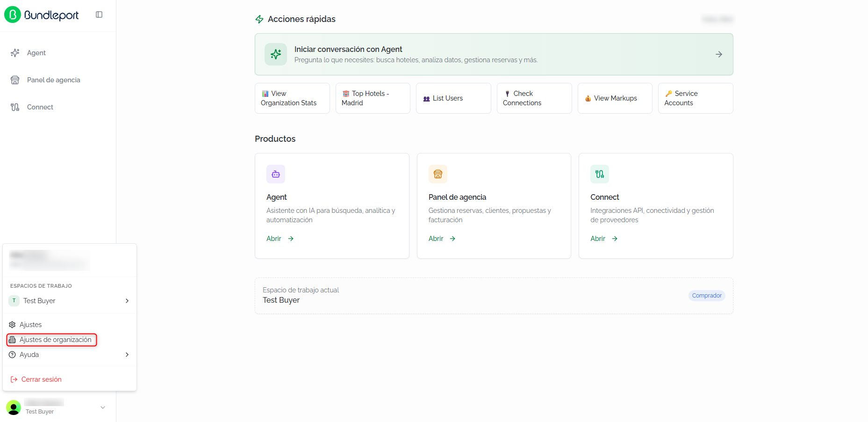Screen dimensions: 868x422
Task: Click the green T workspace badge for Test Buyer
Action: click(14, 301)
